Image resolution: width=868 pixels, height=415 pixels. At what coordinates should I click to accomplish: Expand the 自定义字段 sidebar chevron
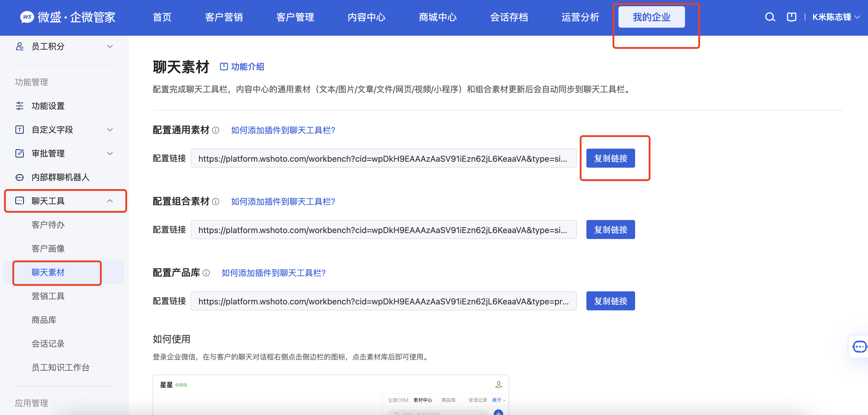coord(110,130)
